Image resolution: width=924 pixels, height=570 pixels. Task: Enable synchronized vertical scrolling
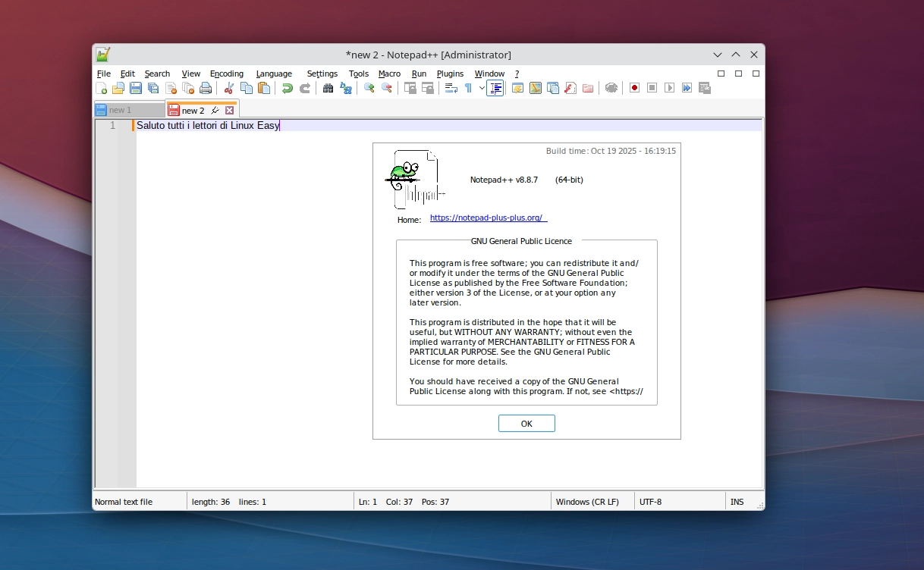410,88
